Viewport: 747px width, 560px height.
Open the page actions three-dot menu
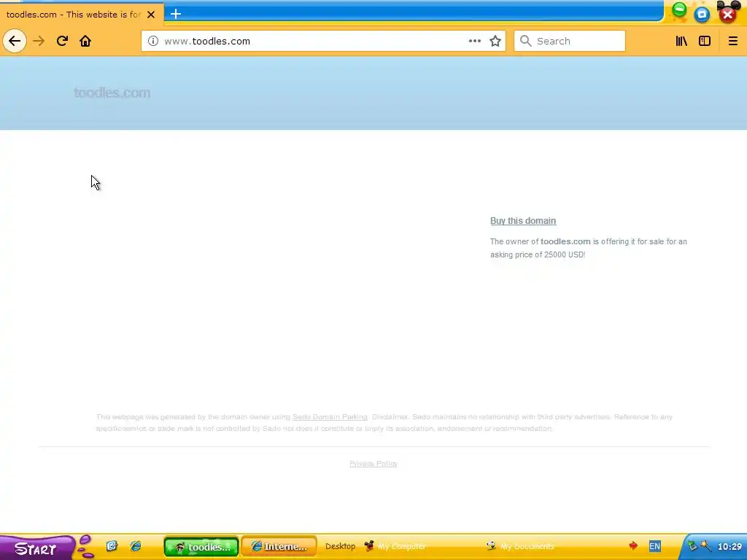point(474,41)
